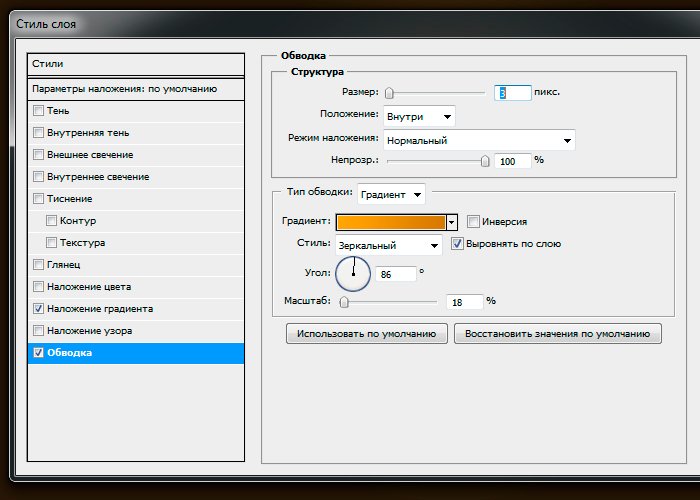Enable the Тень (Drop Shadow) checkbox
The height and width of the screenshot is (500, 700).
[x=39, y=111]
